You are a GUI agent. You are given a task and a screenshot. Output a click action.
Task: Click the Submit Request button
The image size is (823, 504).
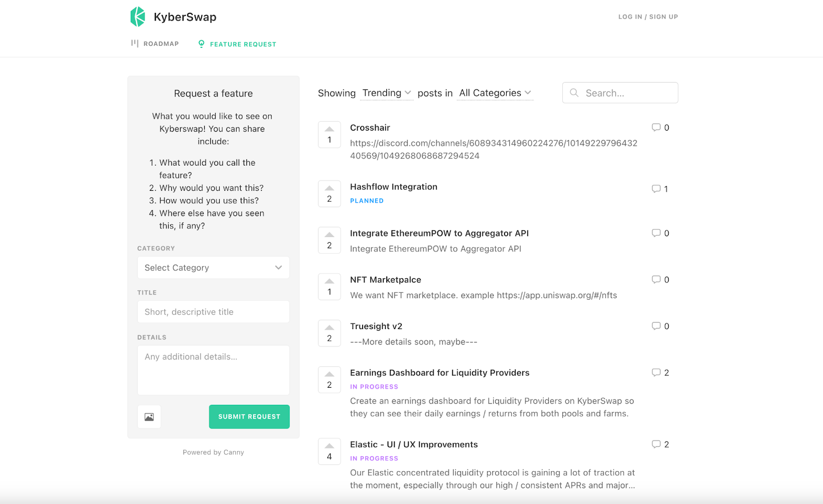(x=249, y=417)
